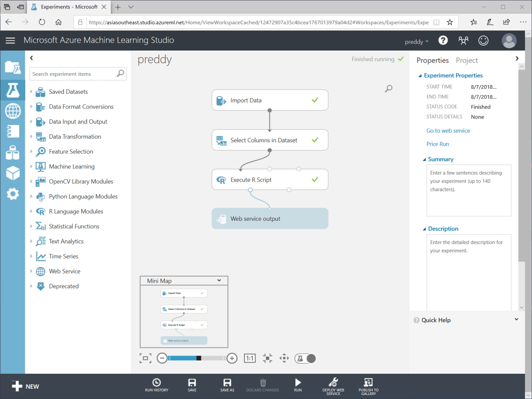The width and height of the screenshot is (532, 399).
Task: Click the NEW button
Action: tap(26, 386)
